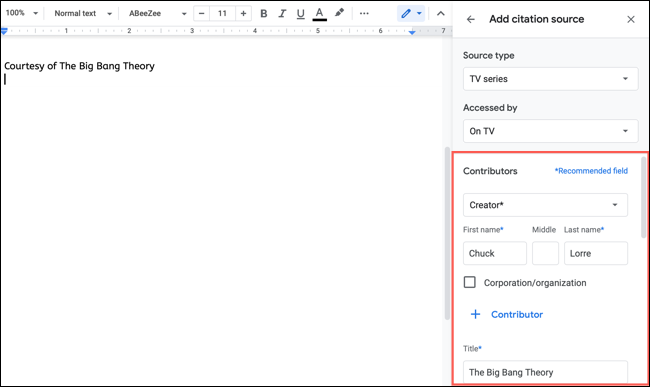
Task: Click the Recommended field note
Action: [x=591, y=171]
